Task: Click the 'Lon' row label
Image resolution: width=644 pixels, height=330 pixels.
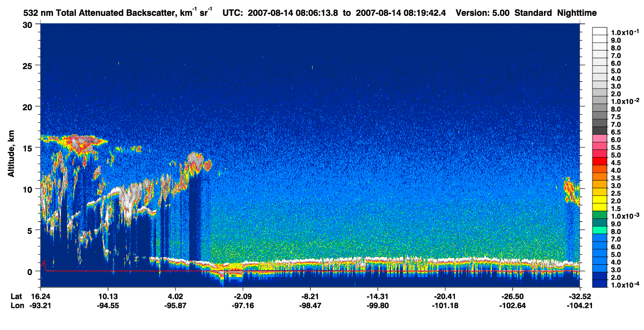Action: point(17,305)
